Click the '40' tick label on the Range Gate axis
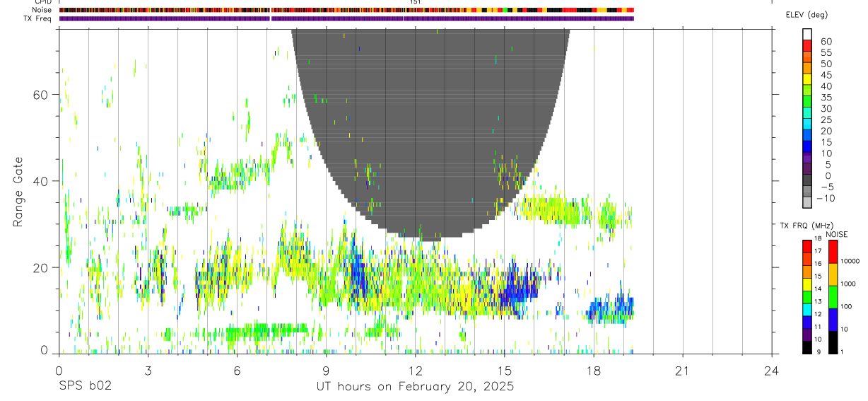Screen dimensions: 868x401 click(x=41, y=181)
